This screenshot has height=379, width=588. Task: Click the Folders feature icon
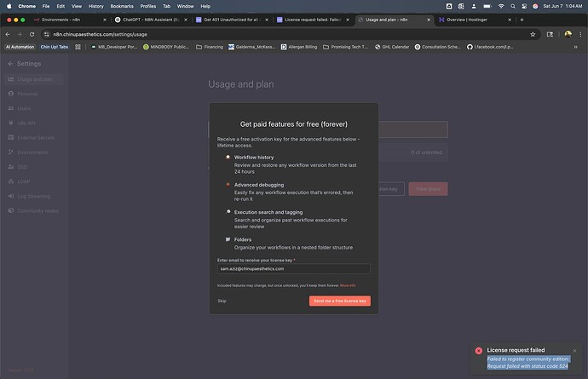pos(228,239)
